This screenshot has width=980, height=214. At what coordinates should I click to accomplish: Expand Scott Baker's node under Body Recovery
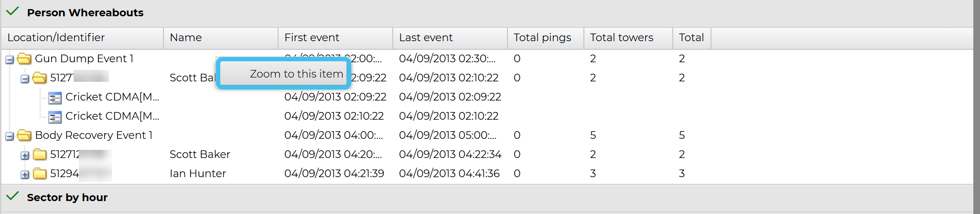[x=25, y=156]
